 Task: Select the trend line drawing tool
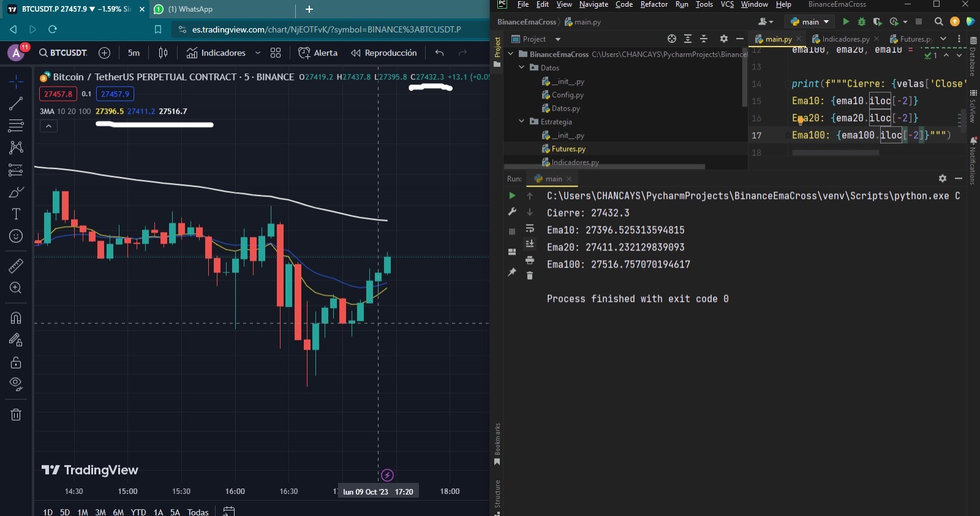click(16, 103)
